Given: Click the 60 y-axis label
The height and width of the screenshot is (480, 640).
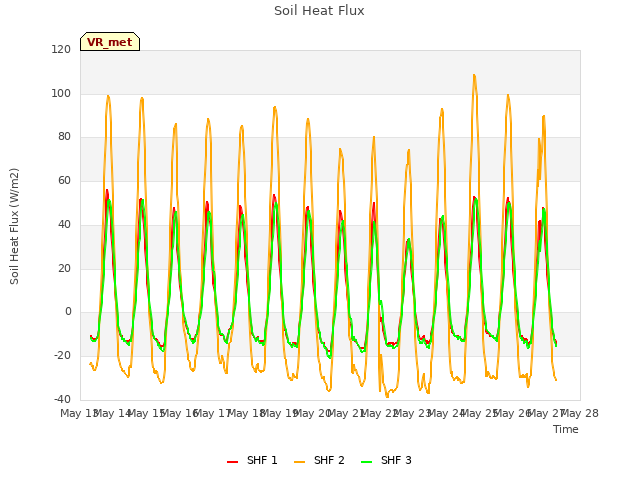Looking at the screenshot, I should [64, 180].
